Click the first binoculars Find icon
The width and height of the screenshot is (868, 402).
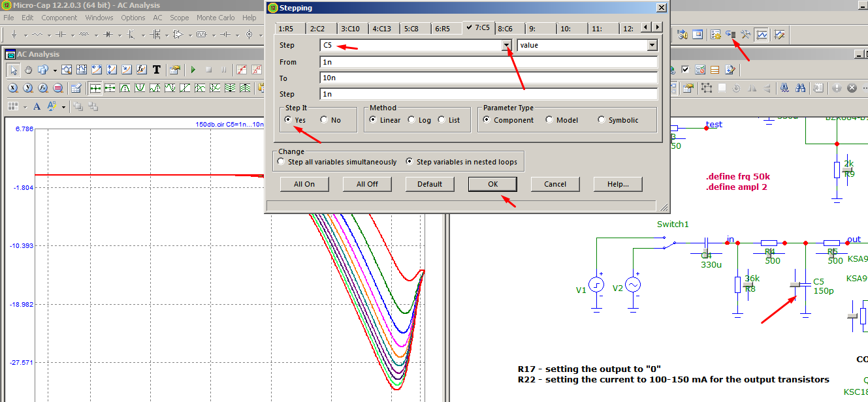pyautogui.click(x=784, y=87)
